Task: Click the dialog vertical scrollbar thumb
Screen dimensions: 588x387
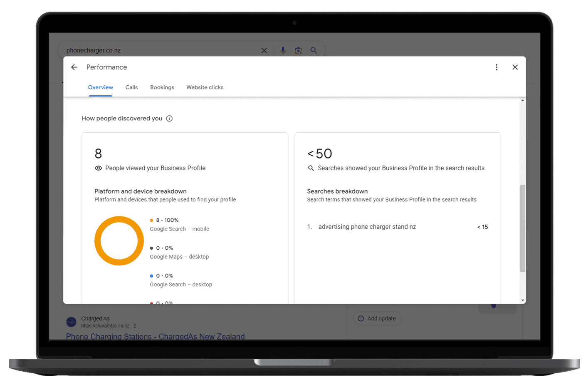Action: click(522, 228)
